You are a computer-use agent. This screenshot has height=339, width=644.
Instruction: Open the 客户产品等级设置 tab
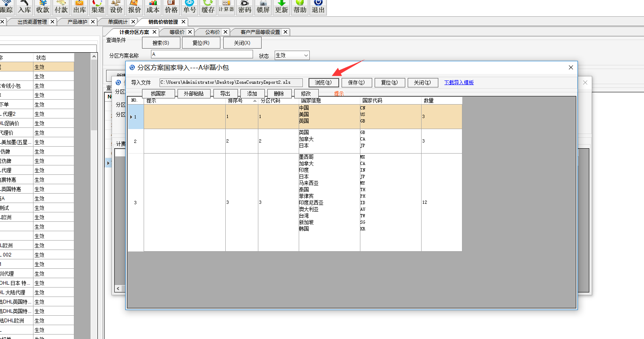click(x=260, y=32)
